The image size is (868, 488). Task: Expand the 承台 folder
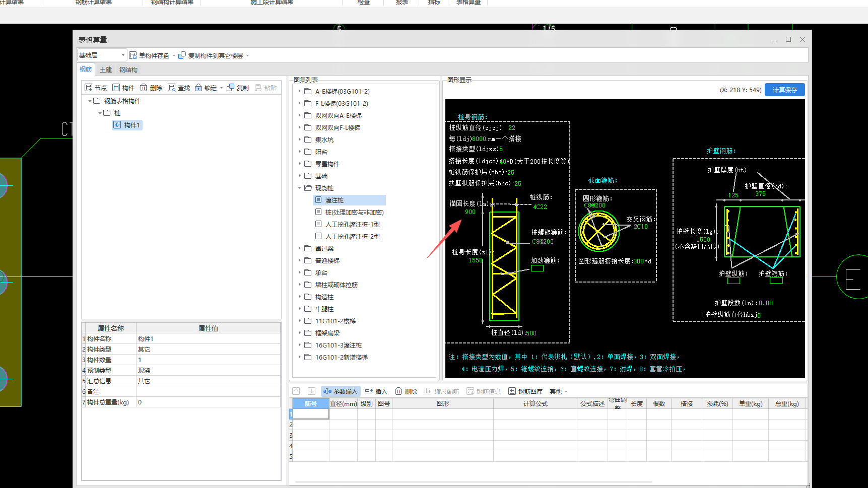[299, 272]
